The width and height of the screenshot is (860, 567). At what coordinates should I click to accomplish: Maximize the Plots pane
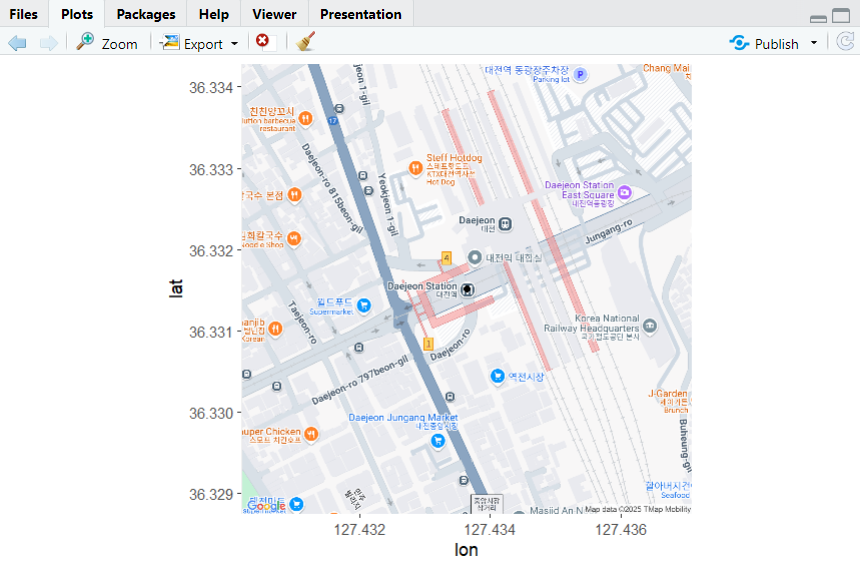pos(841,15)
